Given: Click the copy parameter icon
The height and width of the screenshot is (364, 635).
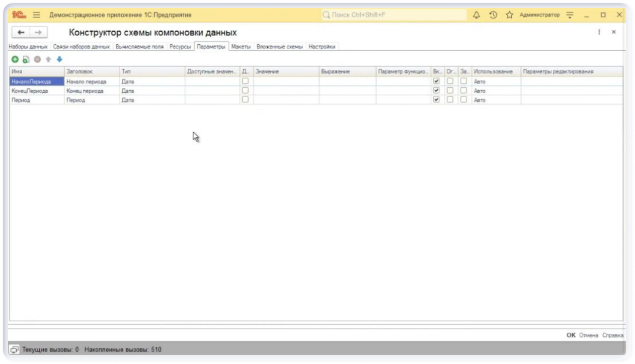Looking at the screenshot, I should click(x=26, y=59).
